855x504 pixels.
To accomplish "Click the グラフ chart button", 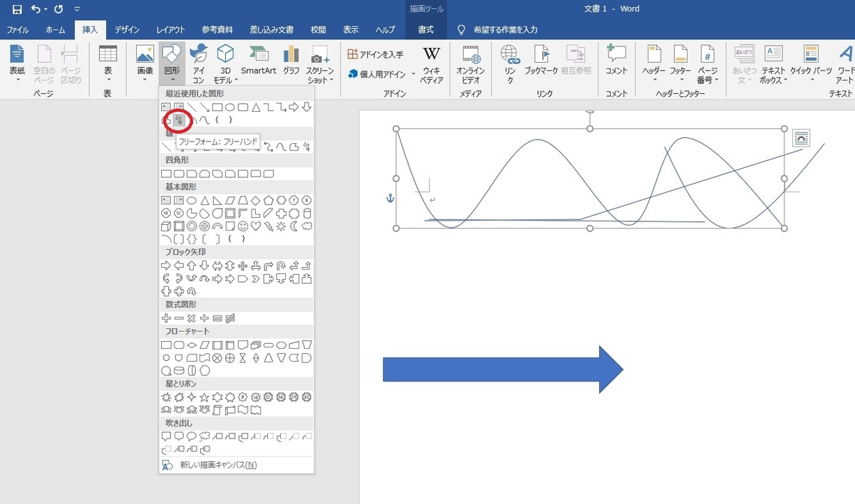I will tap(291, 61).
